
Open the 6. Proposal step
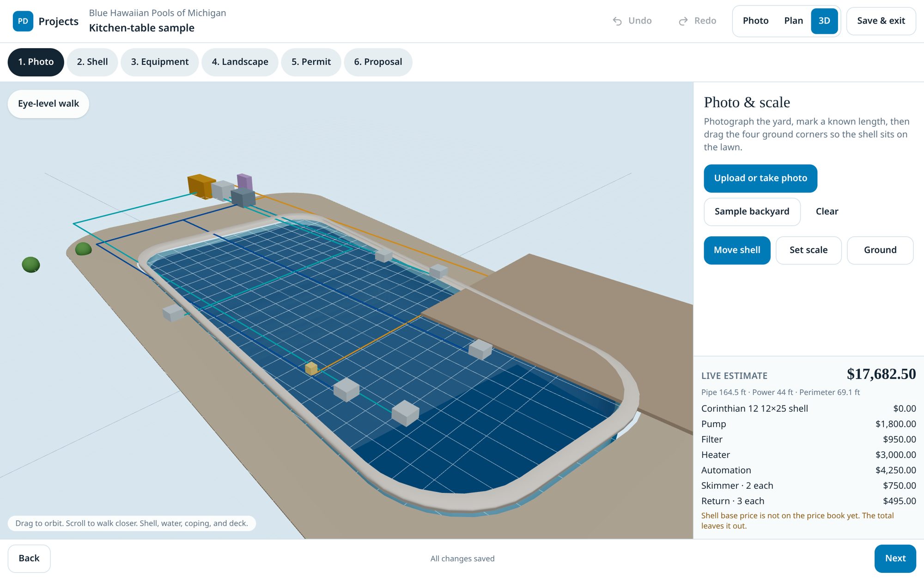click(378, 62)
